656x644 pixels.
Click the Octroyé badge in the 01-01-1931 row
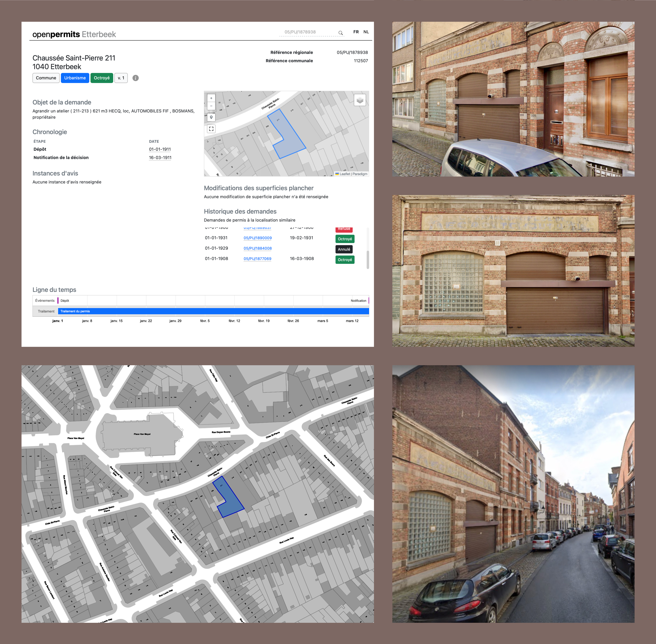345,239
